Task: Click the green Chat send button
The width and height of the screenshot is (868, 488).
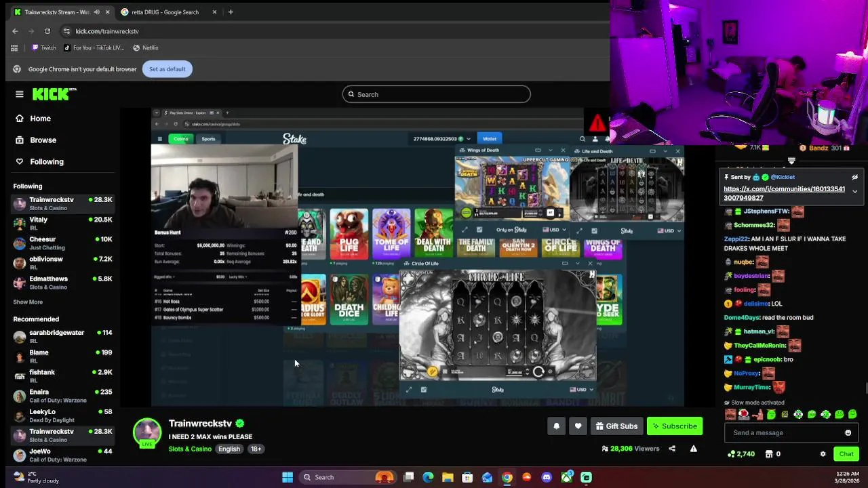Action: tap(846, 454)
